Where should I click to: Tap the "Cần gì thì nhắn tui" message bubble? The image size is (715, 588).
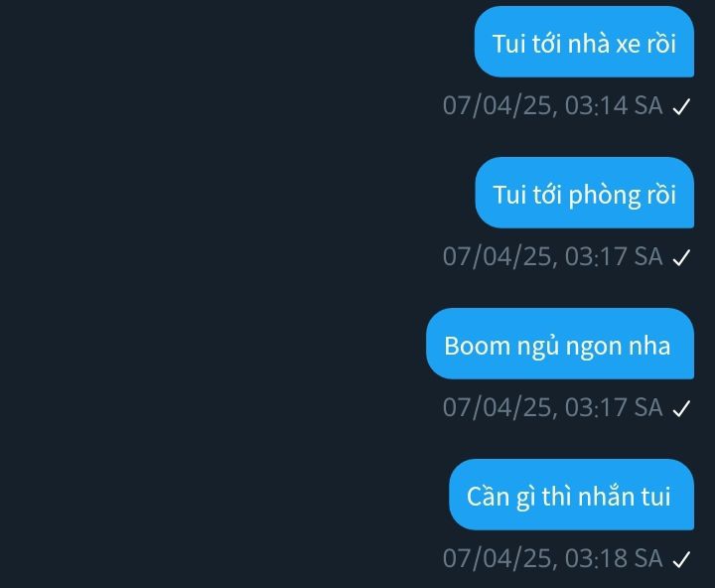[571, 495]
